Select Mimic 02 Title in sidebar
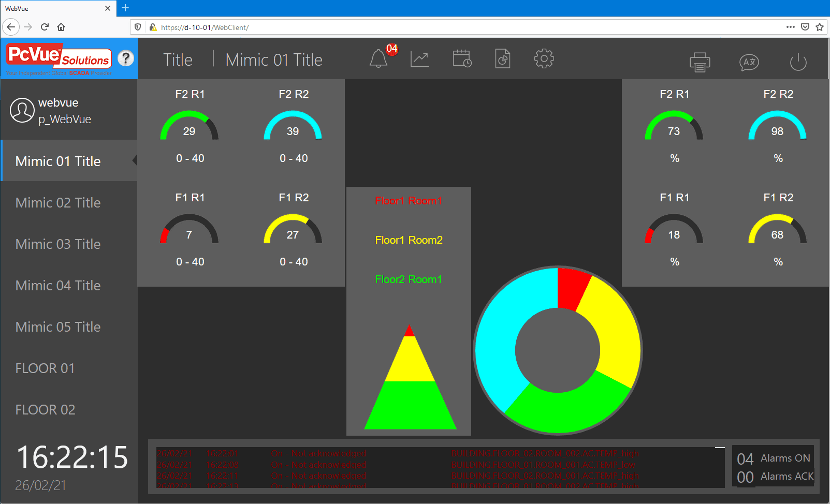 pyautogui.click(x=69, y=202)
